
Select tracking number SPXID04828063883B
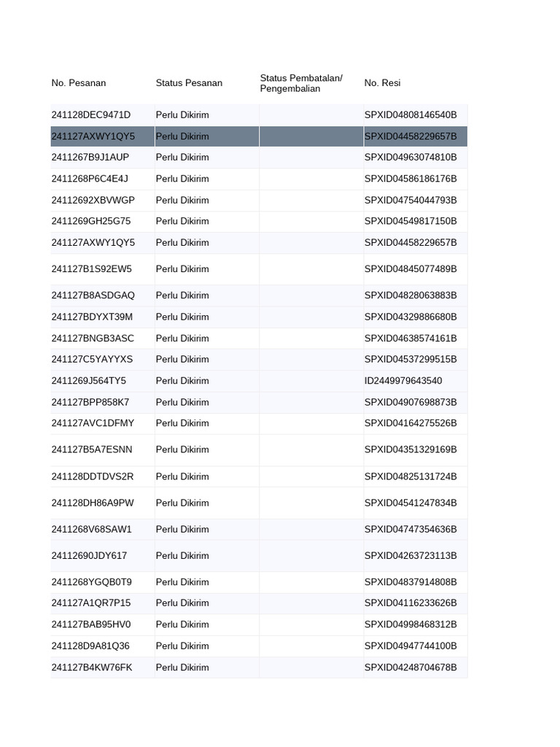click(x=411, y=295)
